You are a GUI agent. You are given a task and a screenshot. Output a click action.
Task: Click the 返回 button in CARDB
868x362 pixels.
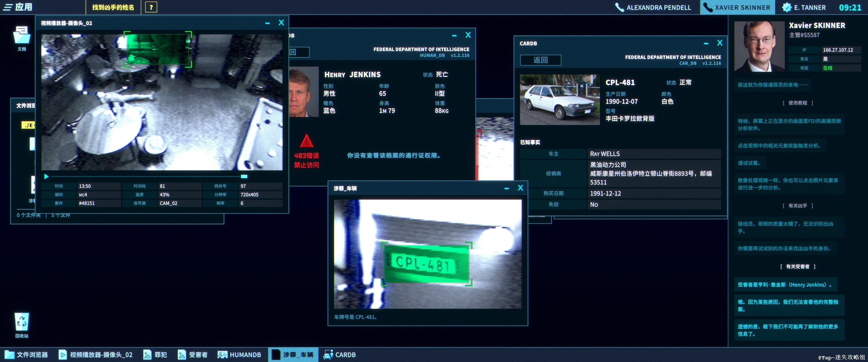[x=540, y=60]
